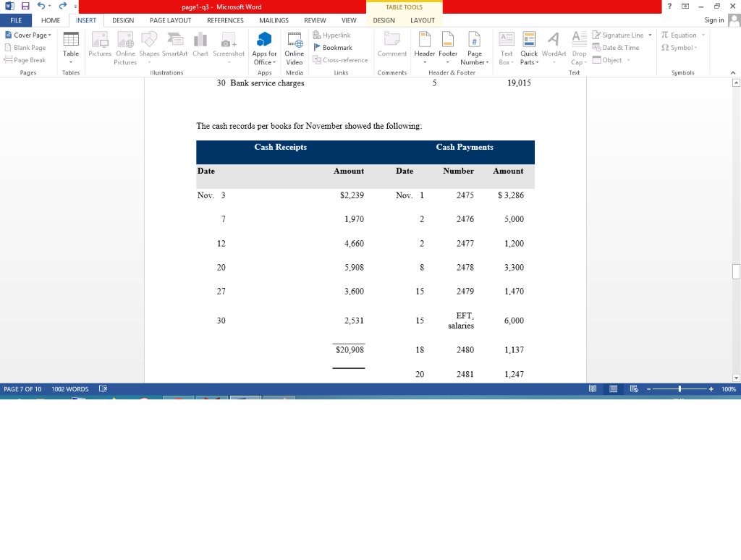Viewport: 741px width, 560px height.
Task: Click scrollbar up arrow
Action: pyautogui.click(x=736, y=82)
